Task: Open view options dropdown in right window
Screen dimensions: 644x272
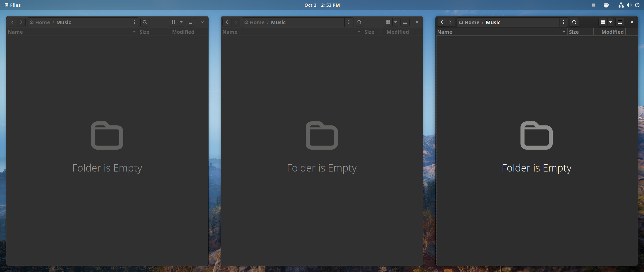Action: pos(611,22)
